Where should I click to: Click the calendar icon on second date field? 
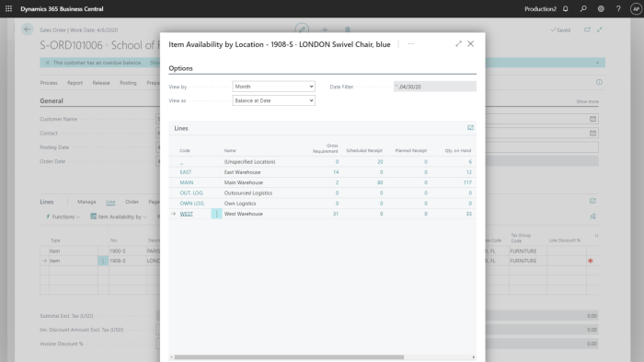click(x=592, y=133)
